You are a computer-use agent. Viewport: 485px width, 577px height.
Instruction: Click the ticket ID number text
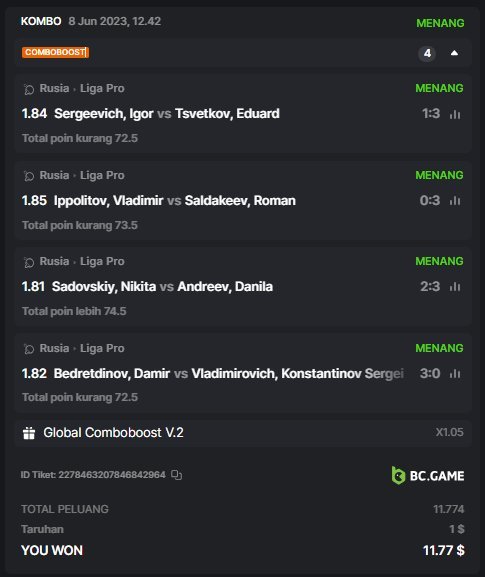tap(112, 475)
